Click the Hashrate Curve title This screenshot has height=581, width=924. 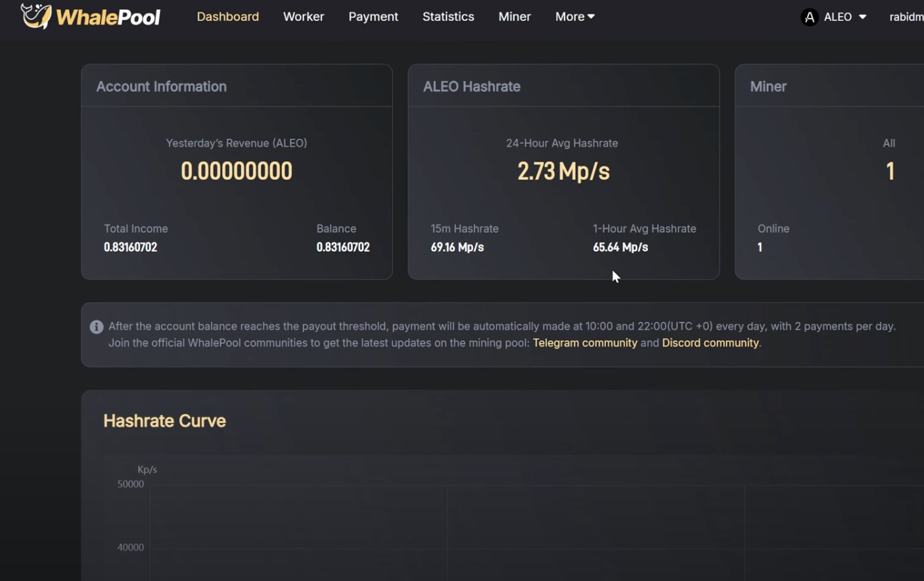pyautogui.click(x=165, y=421)
